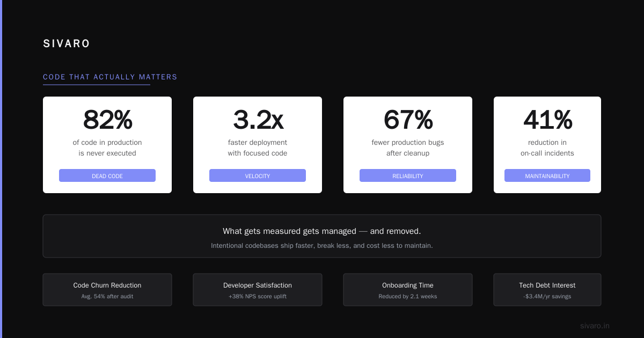Open the Developer Satisfaction card
The image size is (644, 338).
tap(258, 290)
